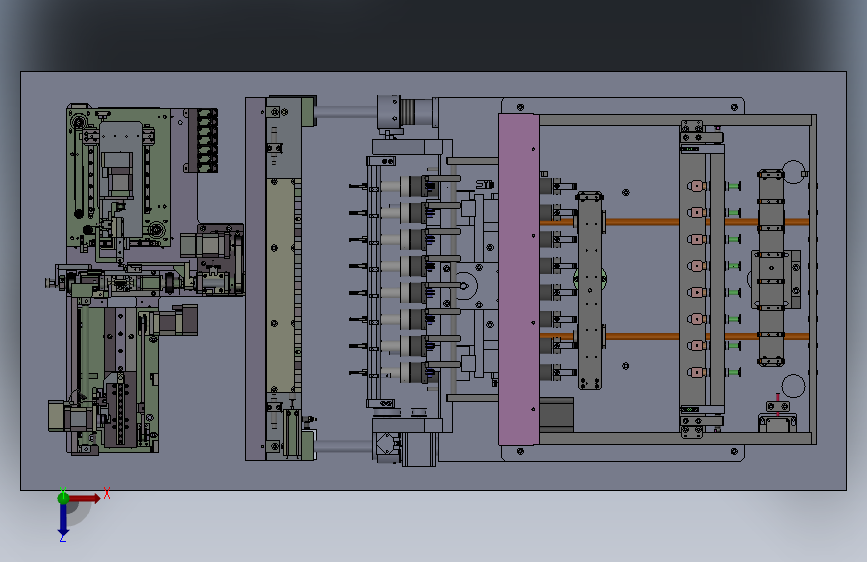
Task: Select the tall olive vertical beam
Action: (x=280, y=285)
